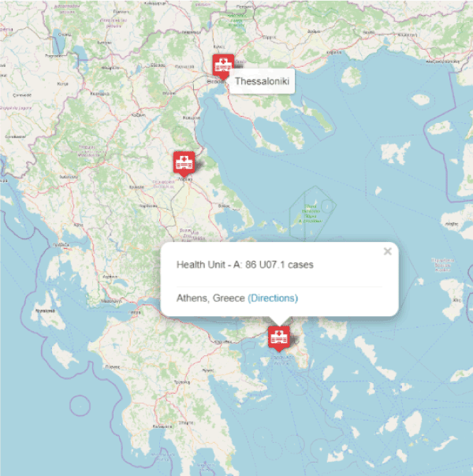
Task: Click the Thessaloniki tooltip label
Action: [x=262, y=81]
